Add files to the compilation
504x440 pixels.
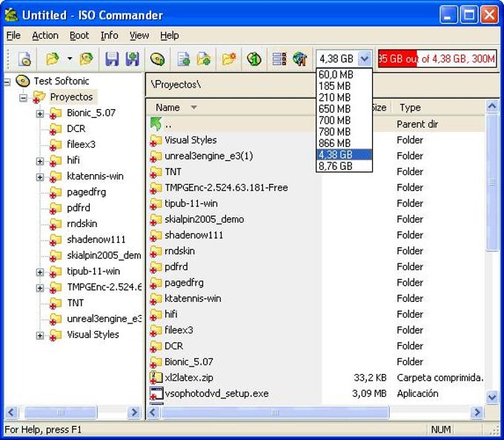coord(184,59)
